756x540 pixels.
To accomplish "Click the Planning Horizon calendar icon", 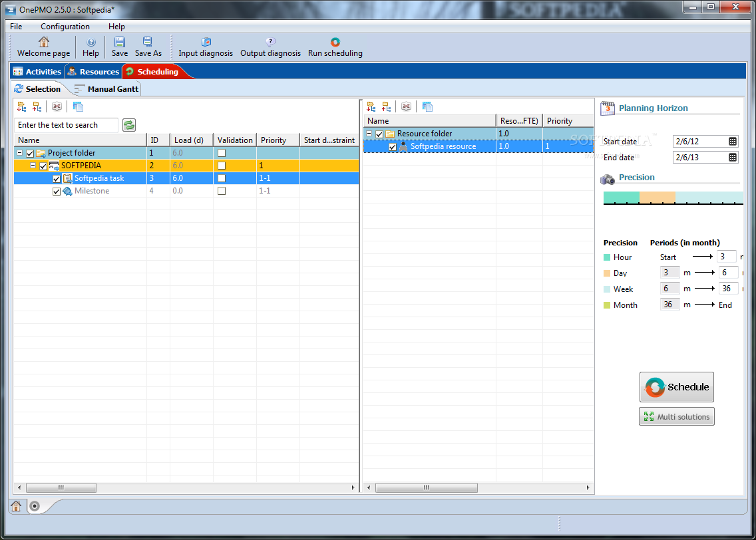I will [x=608, y=108].
